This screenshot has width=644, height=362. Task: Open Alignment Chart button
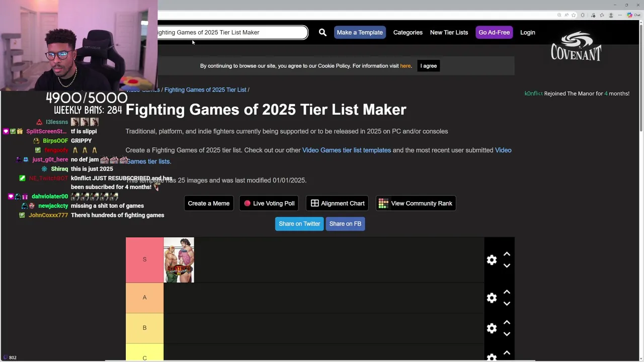tap(338, 203)
